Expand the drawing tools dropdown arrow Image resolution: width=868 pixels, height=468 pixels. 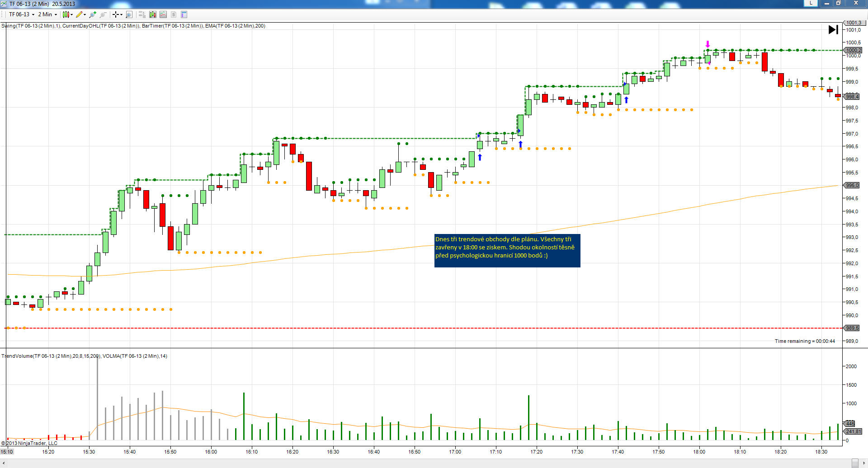pyautogui.click(x=85, y=14)
